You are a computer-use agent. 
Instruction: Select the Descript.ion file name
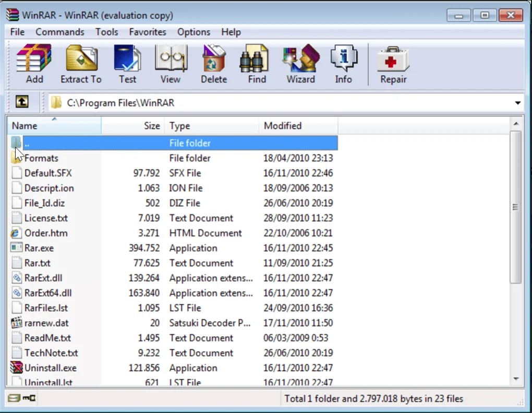[49, 188]
